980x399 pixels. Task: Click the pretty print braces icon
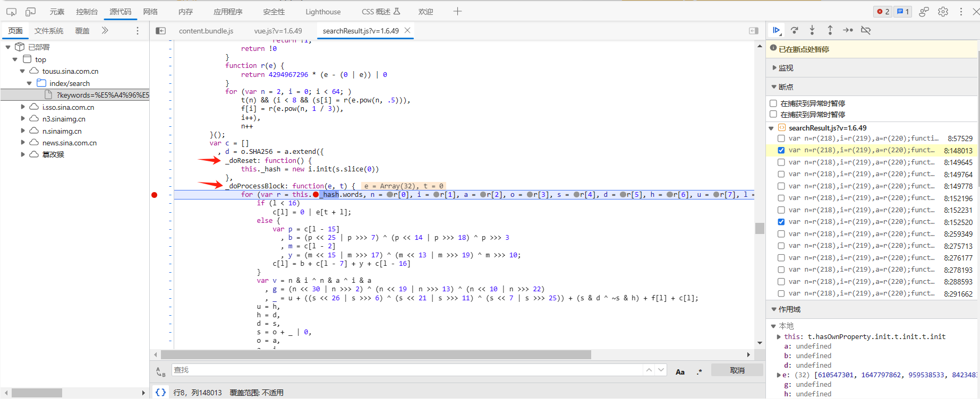(160, 392)
